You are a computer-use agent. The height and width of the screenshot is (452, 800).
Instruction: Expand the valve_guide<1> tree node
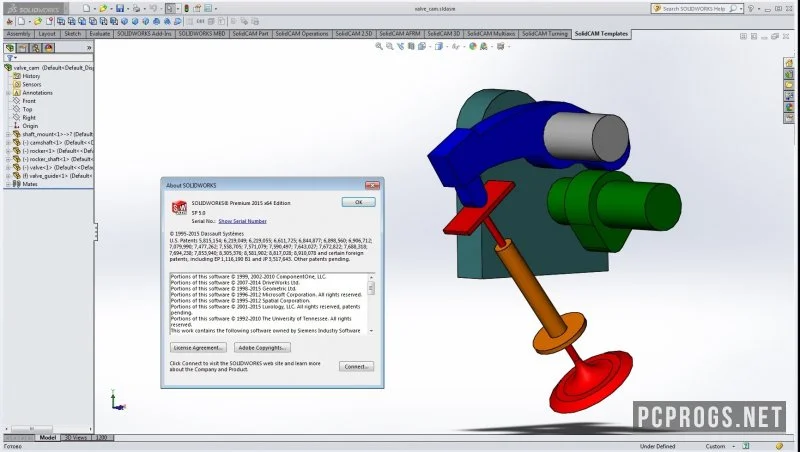tap(8, 175)
